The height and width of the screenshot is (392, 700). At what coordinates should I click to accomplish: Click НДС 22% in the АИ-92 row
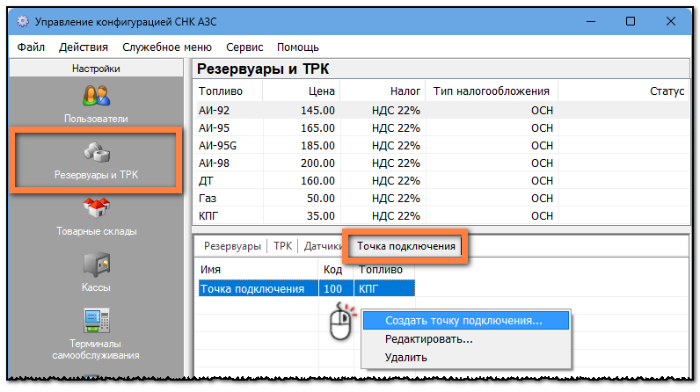pos(396,110)
